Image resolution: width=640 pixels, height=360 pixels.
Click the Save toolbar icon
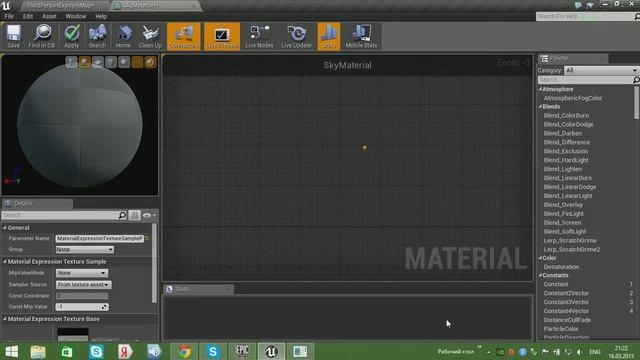click(13, 36)
